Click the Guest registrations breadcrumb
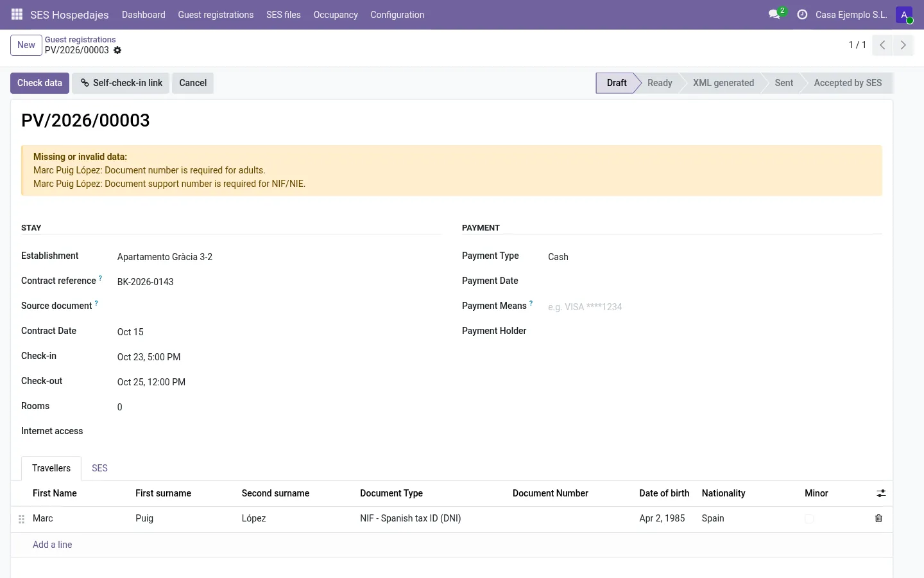The height and width of the screenshot is (578, 924). tap(80, 39)
